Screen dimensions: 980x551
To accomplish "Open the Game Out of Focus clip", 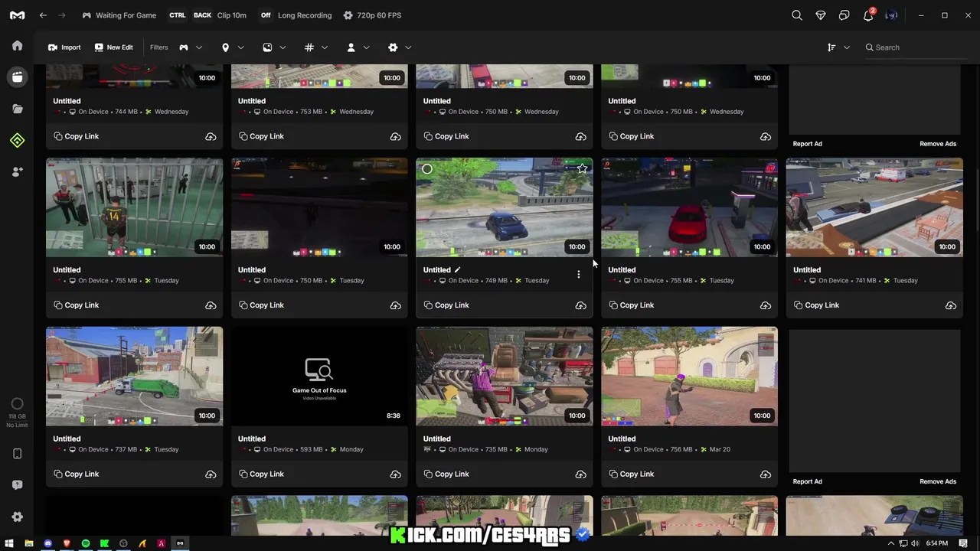I will pyautogui.click(x=319, y=377).
